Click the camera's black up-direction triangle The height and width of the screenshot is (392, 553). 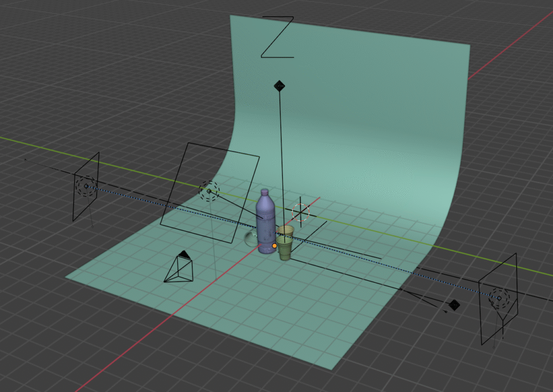point(184,254)
